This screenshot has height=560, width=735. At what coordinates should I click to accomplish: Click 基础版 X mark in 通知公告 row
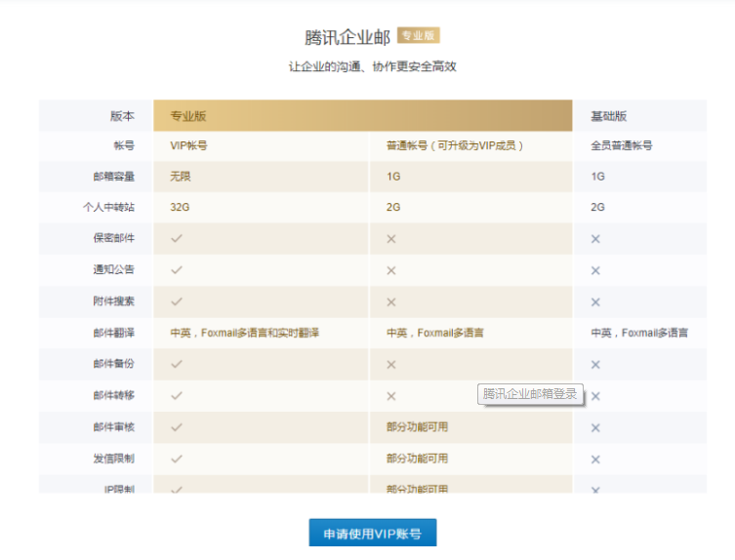tap(595, 270)
